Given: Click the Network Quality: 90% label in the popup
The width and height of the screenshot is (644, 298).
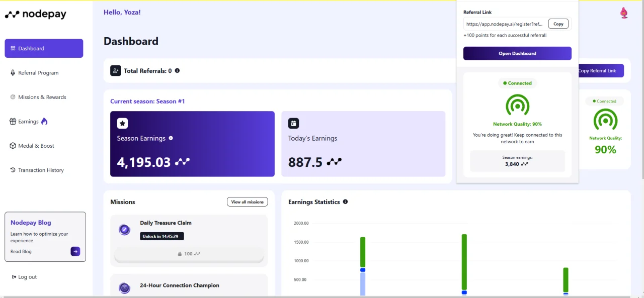Looking at the screenshot, I should pos(517,124).
